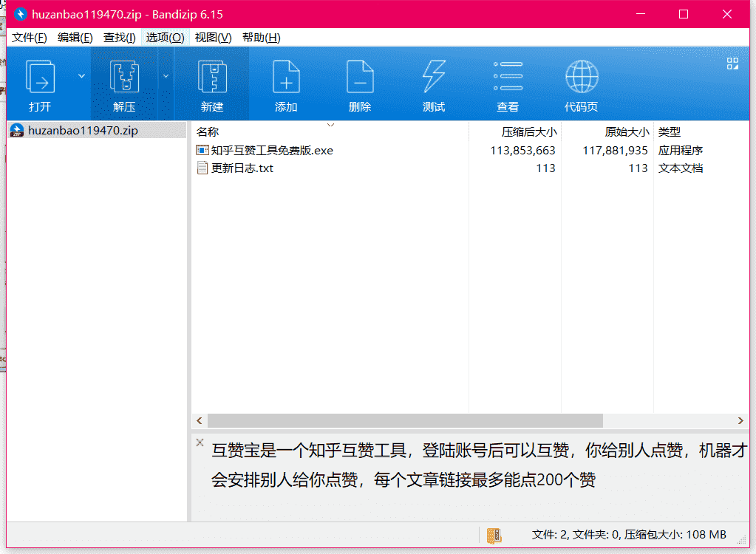Screen dimensions: 756x554
Task: Click the 文本文档 type cell
Action: 681,168
